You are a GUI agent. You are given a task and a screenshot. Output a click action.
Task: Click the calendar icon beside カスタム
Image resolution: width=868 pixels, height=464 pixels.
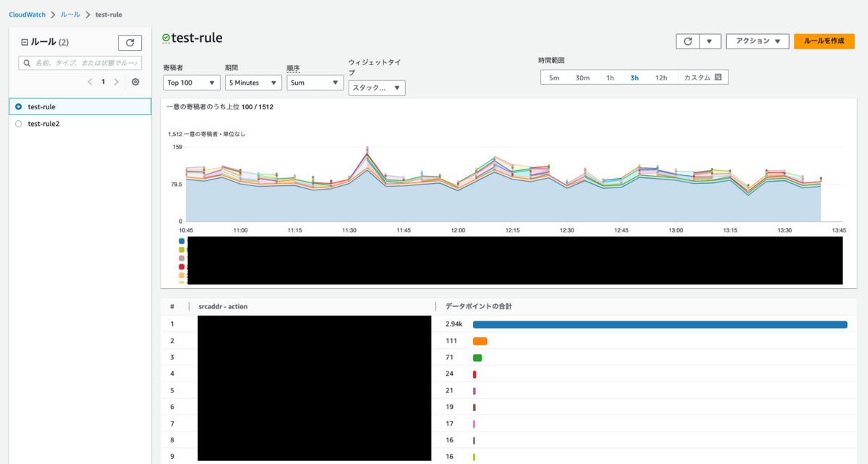[x=718, y=77]
